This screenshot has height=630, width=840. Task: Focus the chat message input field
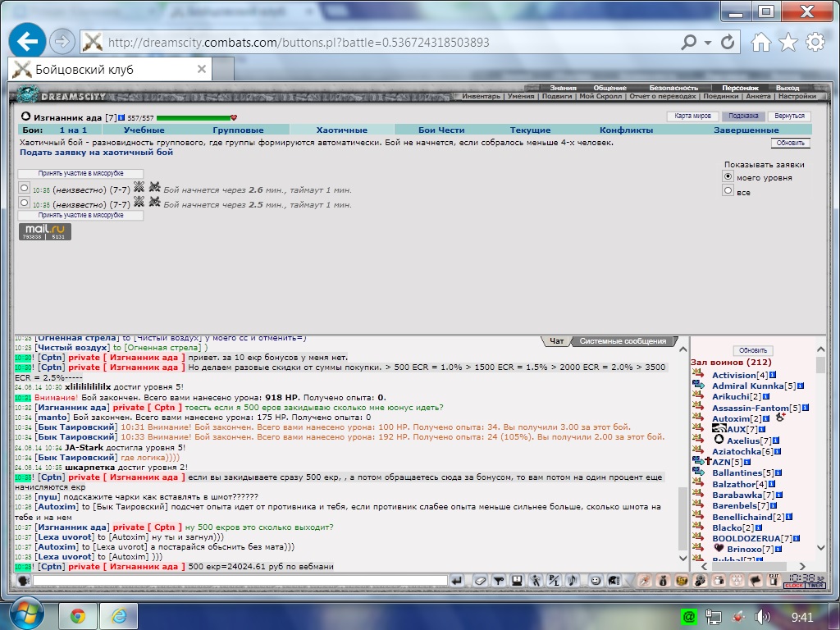pyautogui.click(x=240, y=580)
